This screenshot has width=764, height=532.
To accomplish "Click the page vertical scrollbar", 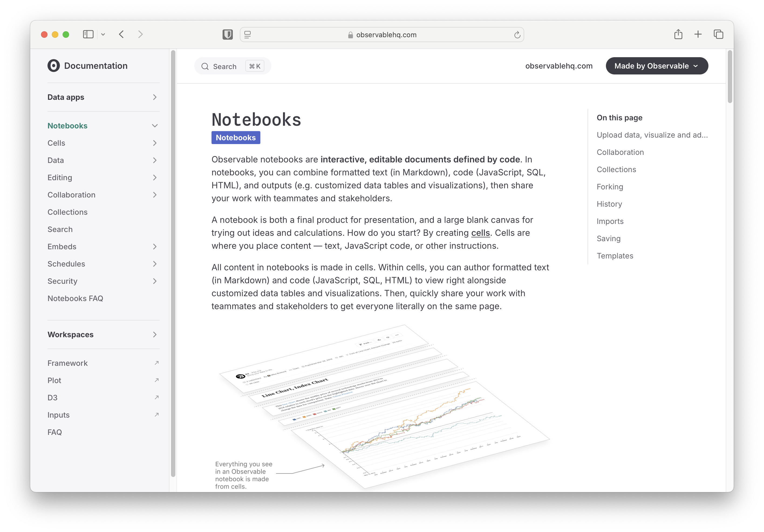I will [x=730, y=77].
